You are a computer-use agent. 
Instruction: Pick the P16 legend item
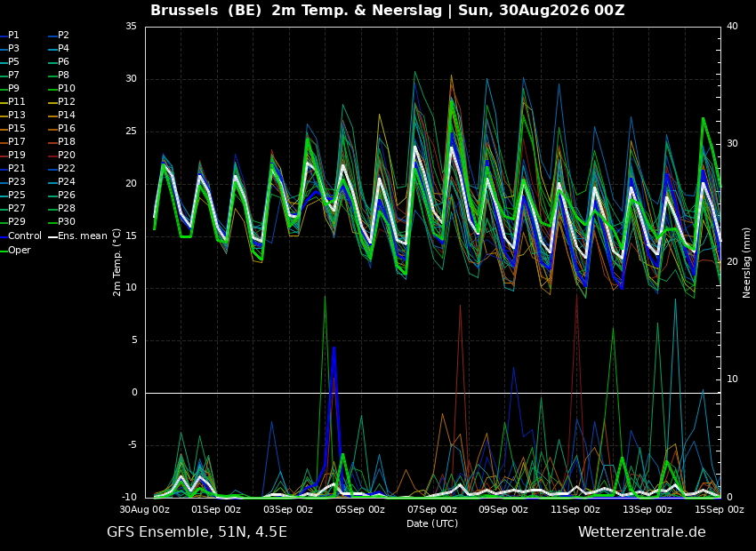click(61, 129)
